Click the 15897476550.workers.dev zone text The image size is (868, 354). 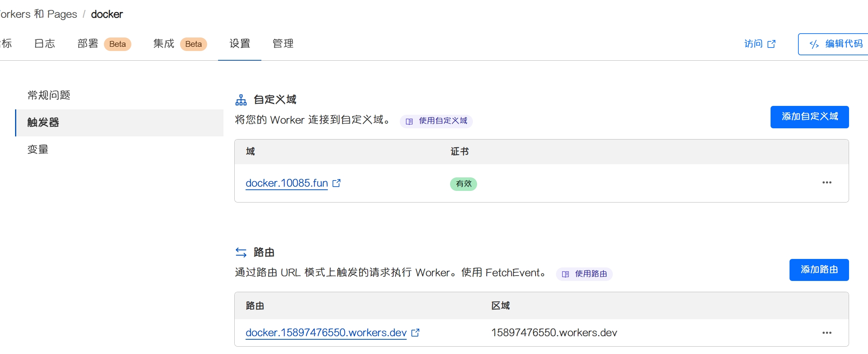pos(554,333)
